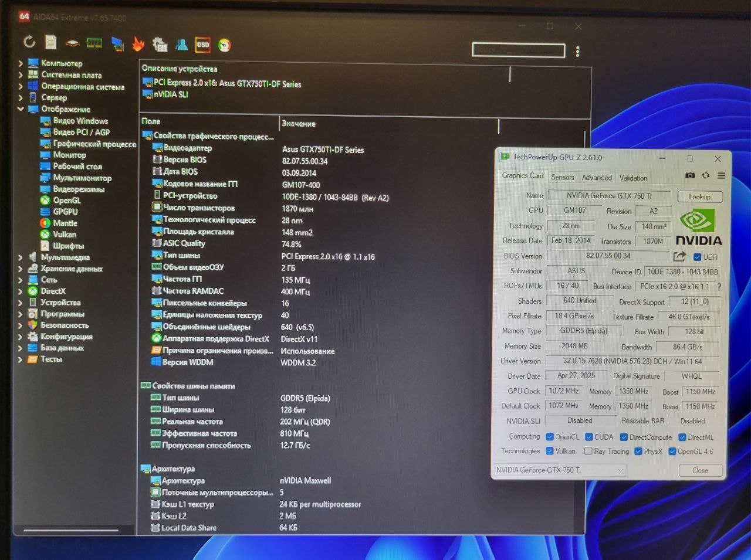This screenshot has width=751, height=560.
Task: Select Mantle tree item
Action: 65,223
